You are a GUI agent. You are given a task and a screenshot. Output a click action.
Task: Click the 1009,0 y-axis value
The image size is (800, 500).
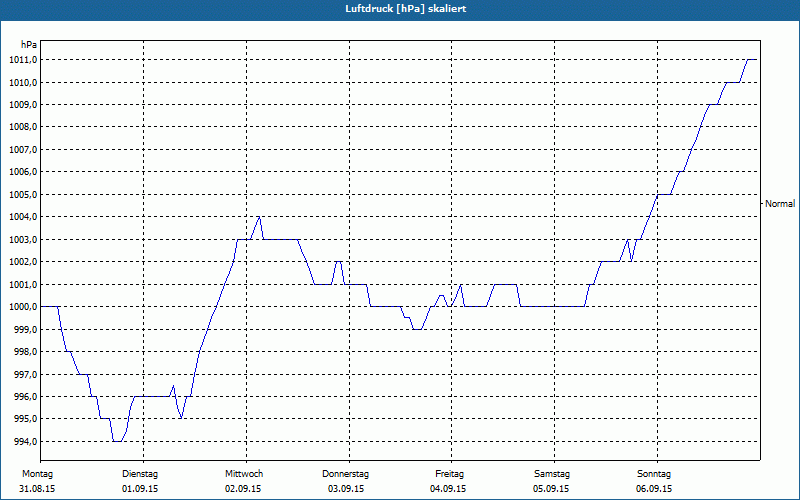[x=22, y=105]
